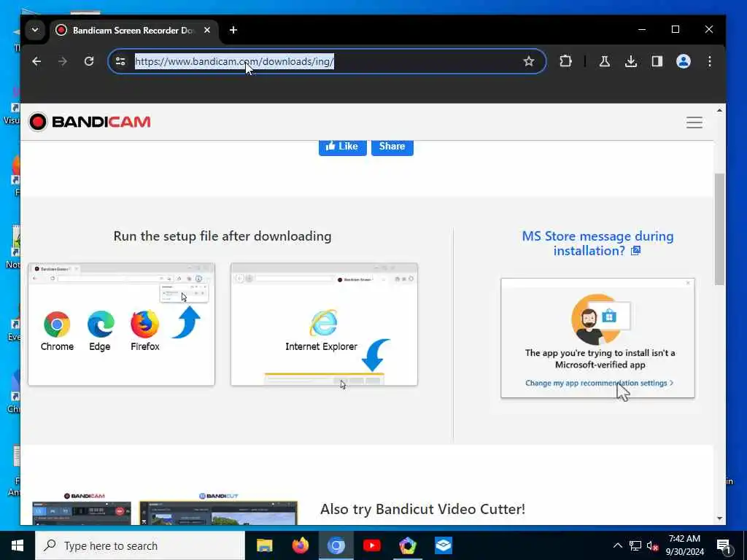Open File Explorer from the taskbar

click(x=264, y=545)
